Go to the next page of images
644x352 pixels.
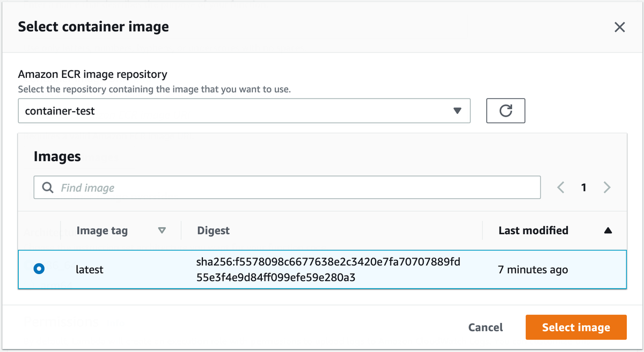tap(606, 187)
